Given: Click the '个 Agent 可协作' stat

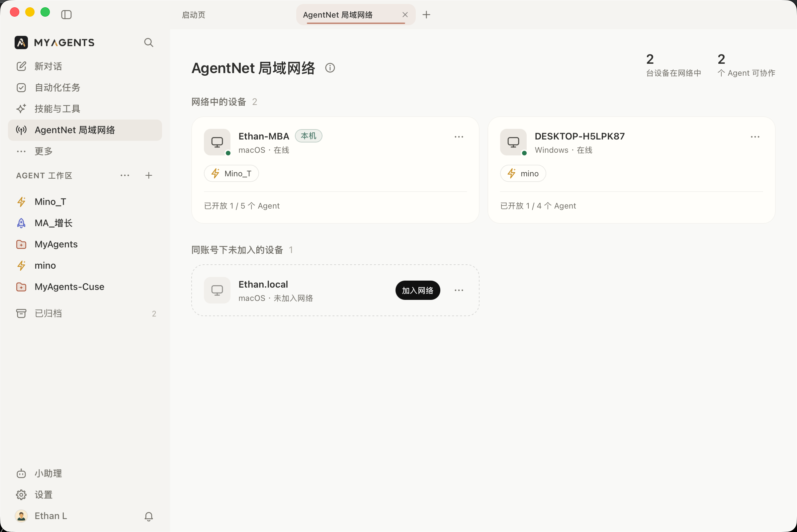Looking at the screenshot, I should (746, 65).
